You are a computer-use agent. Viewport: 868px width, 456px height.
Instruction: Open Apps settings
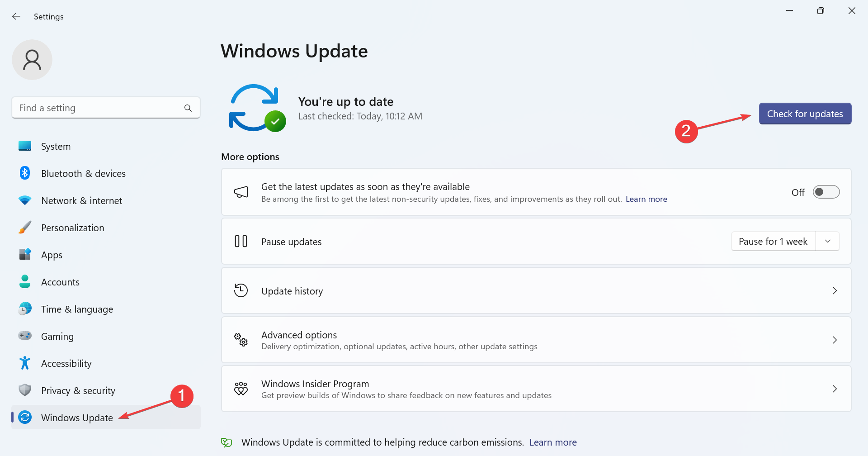pos(106,255)
